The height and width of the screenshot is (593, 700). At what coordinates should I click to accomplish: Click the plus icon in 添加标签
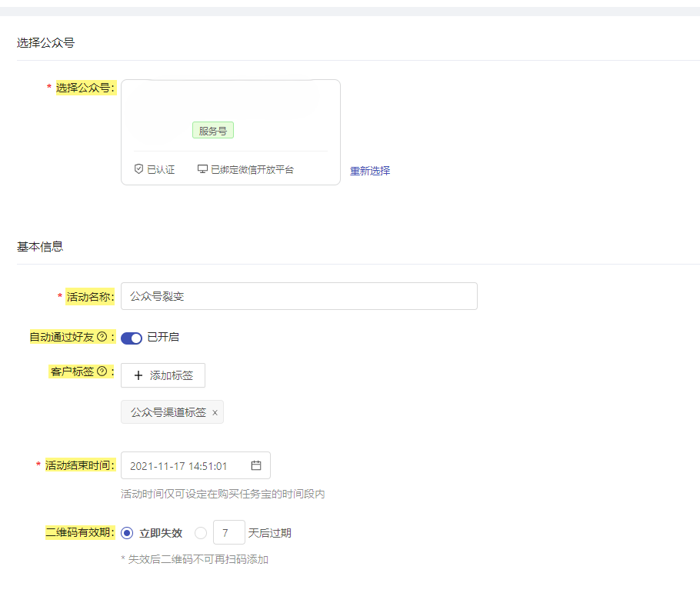(138, 375)
